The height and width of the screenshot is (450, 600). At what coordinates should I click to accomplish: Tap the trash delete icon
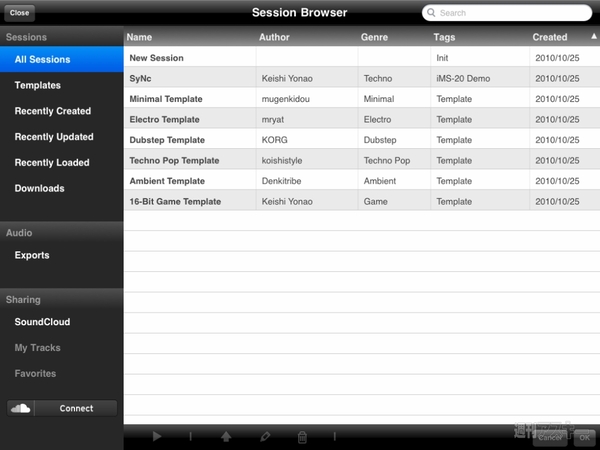pyautogui.click(x=302, y=437)
